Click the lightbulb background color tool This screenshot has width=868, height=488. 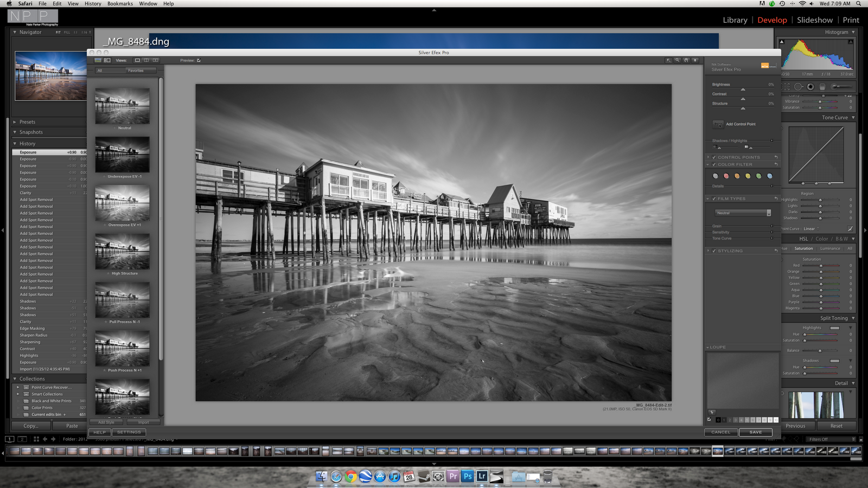click(x=695, y=60)
